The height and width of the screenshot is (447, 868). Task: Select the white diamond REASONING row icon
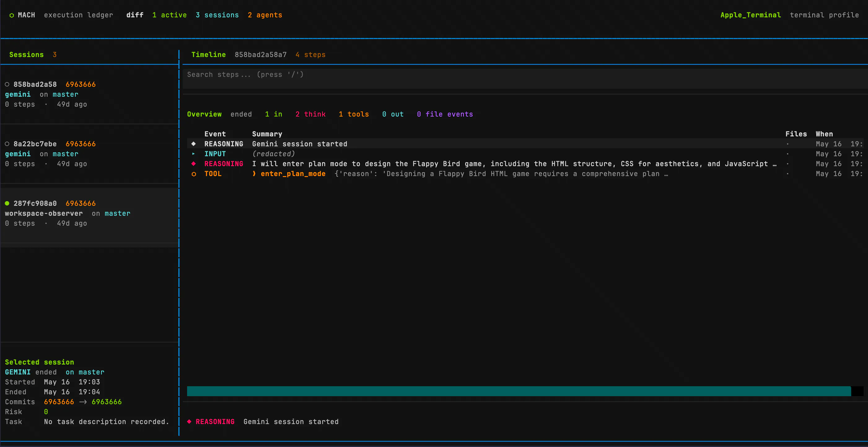click(193, 144)
